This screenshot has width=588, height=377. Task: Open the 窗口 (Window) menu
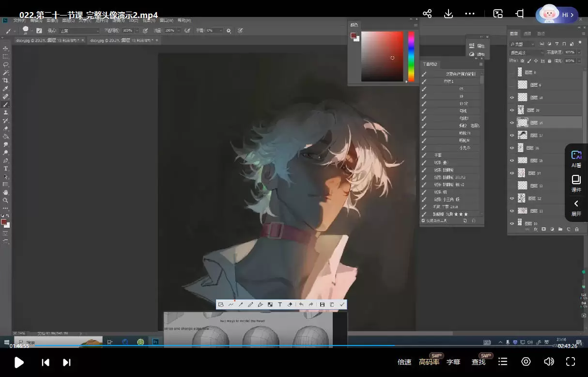point(166,20)
